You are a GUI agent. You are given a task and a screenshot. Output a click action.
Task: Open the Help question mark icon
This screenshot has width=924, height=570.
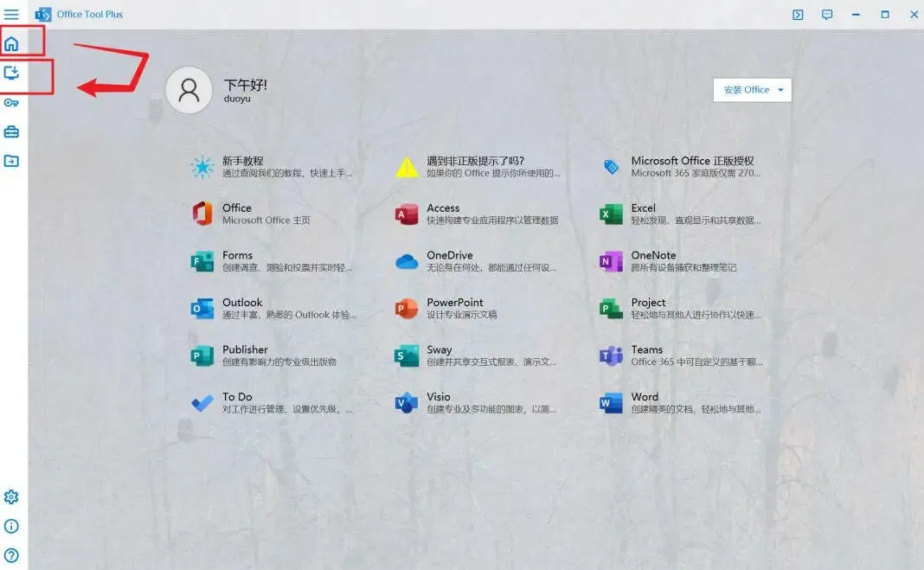click(11, 555)
